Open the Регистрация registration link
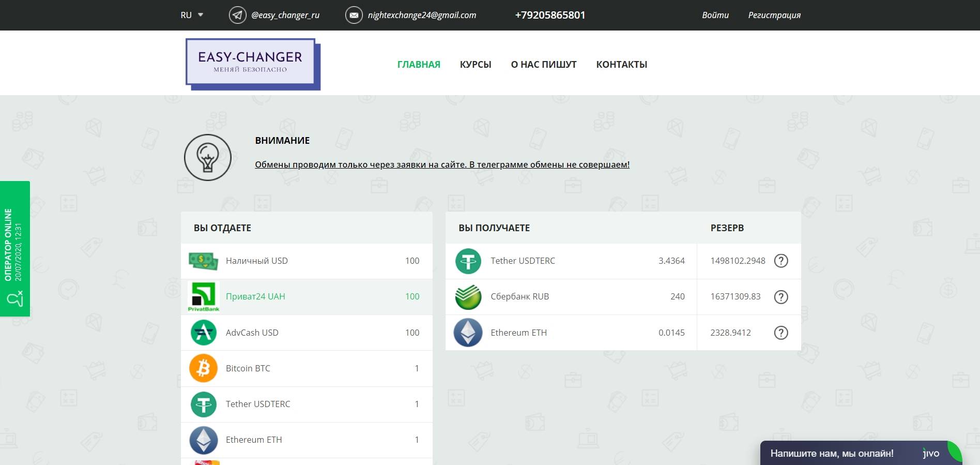Screen dimensions: 980x465 (774, 15)
